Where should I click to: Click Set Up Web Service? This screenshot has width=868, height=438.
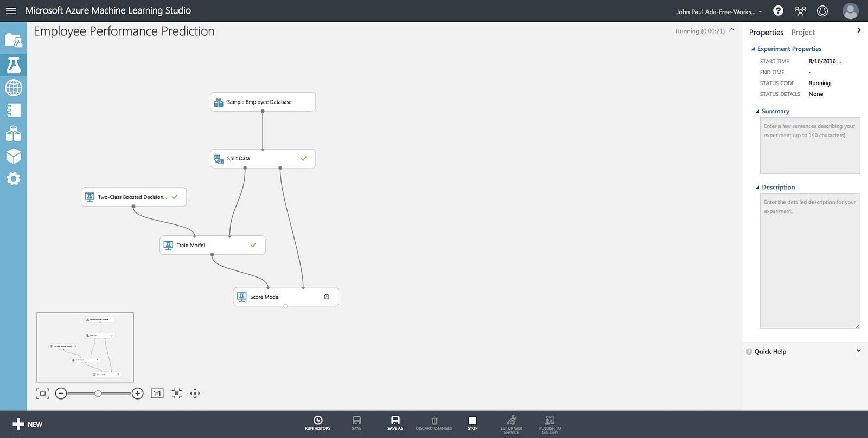pos(511,424)
